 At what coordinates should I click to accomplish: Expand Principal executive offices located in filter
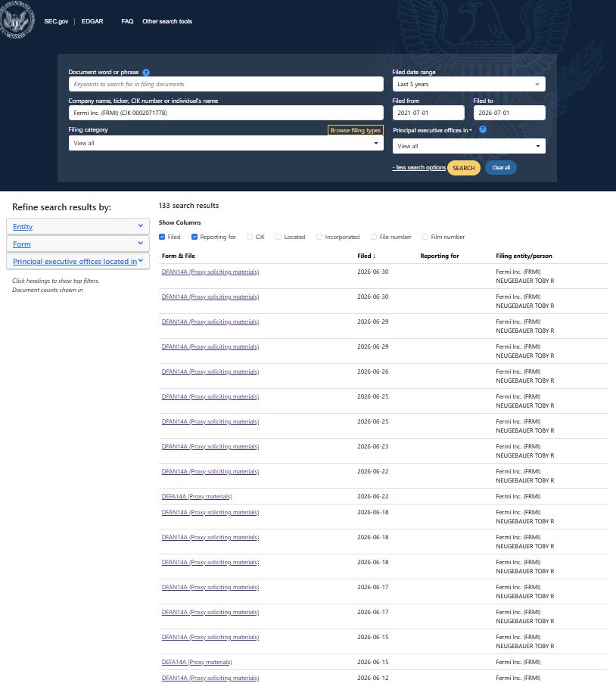[78, 262]
